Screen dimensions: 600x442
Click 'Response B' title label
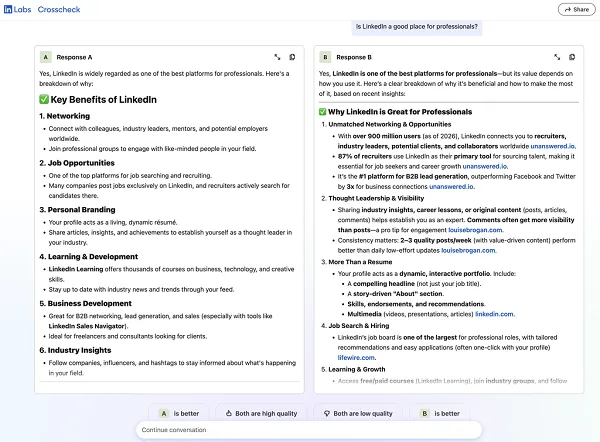354,57
